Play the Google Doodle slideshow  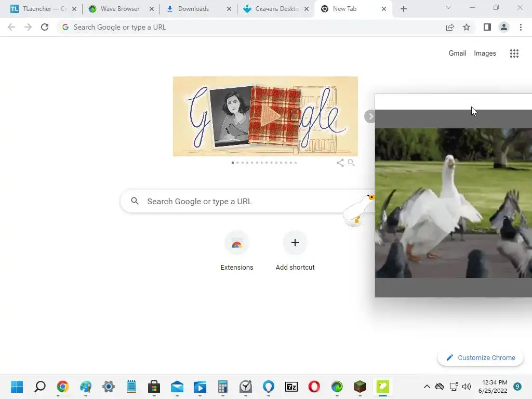point(271,116)
